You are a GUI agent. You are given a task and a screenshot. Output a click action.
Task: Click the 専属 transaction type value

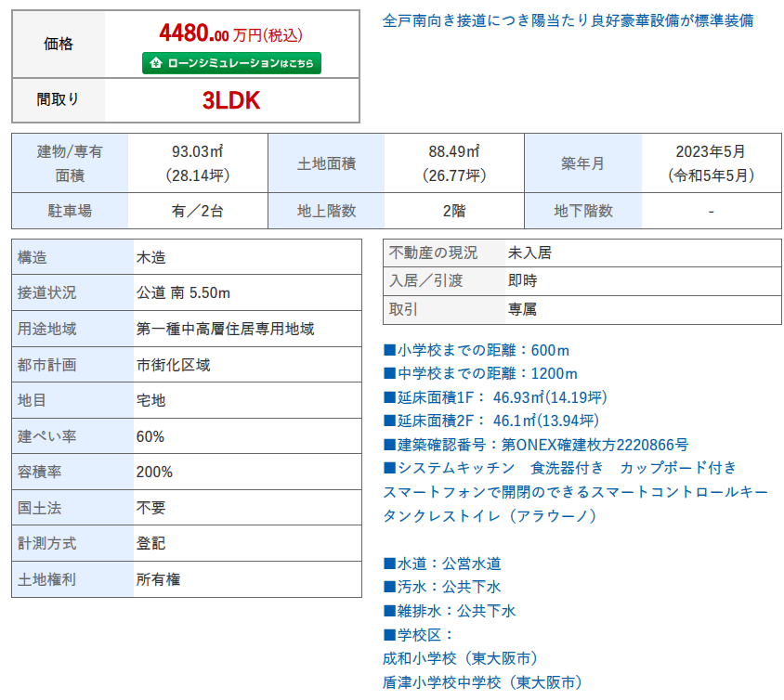coord(522,309)
